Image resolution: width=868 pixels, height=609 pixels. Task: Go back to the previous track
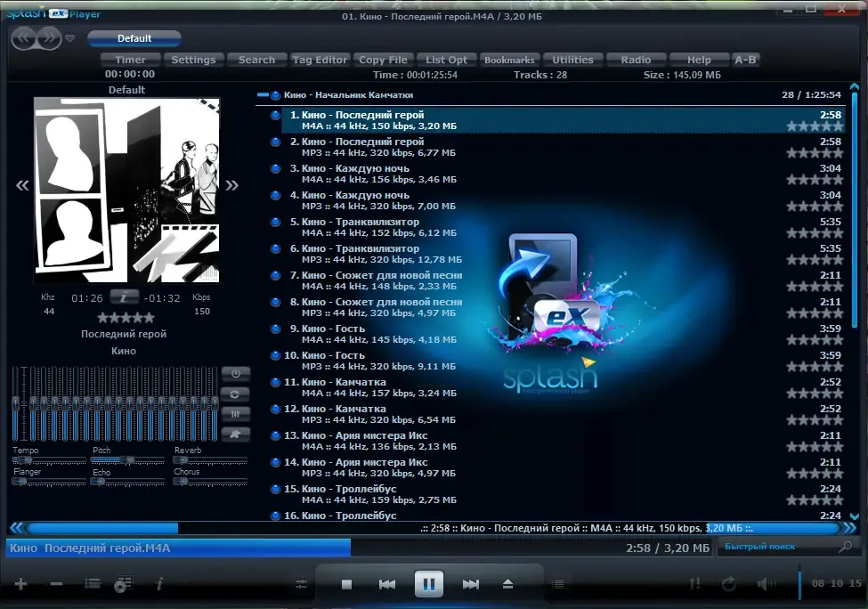tap(387, 584)
